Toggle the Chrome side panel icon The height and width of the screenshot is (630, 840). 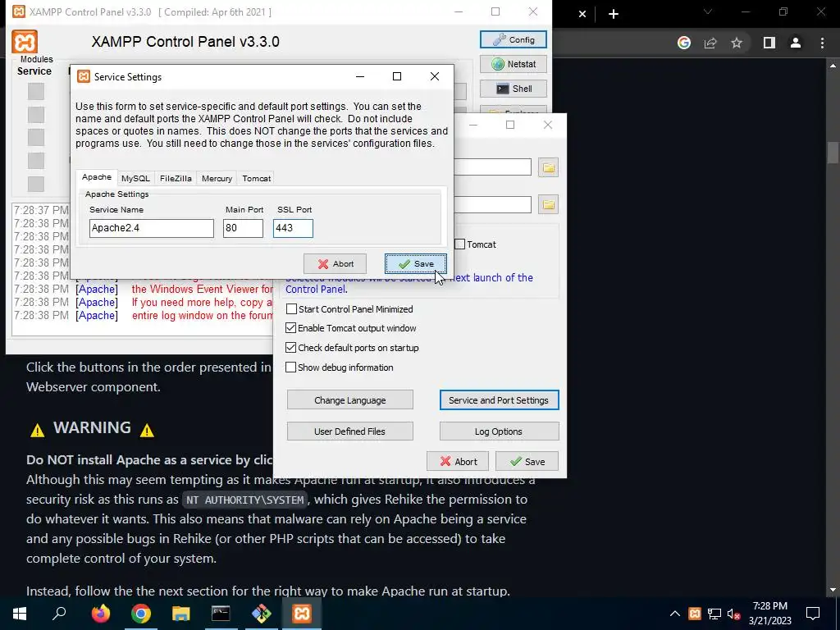click(769, 43)
